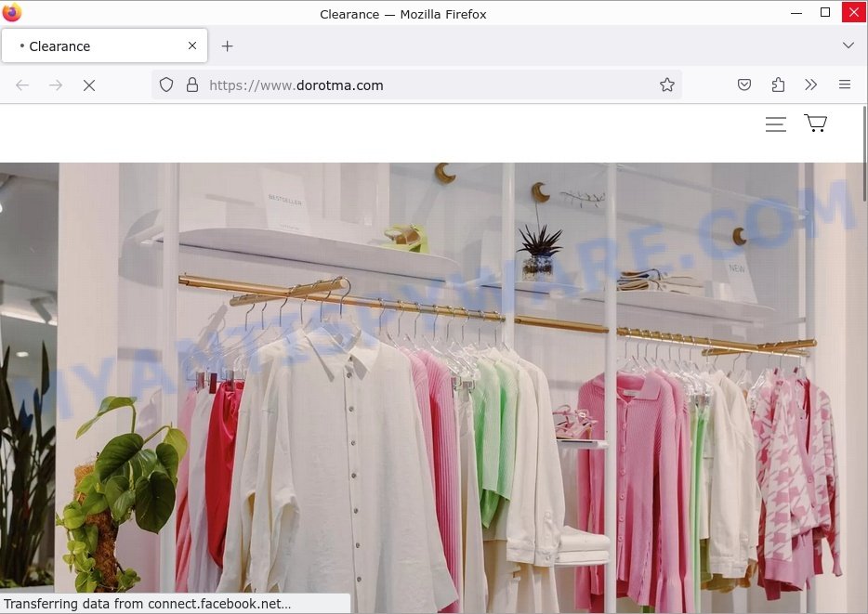The height and width of the screenshot is (614, 868).
Task: Save page to Pocket icon
Action: point(744,85)
